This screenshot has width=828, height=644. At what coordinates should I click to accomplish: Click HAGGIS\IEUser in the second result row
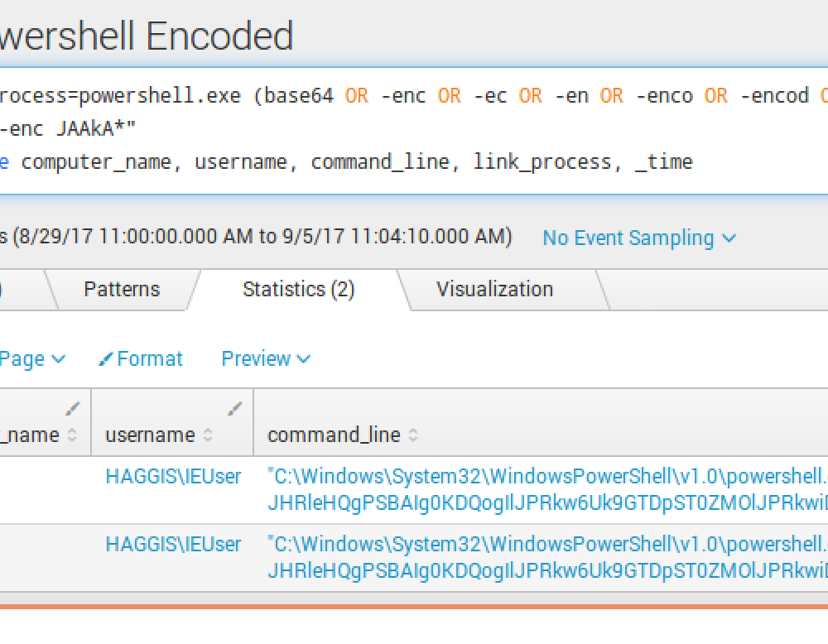173,544
